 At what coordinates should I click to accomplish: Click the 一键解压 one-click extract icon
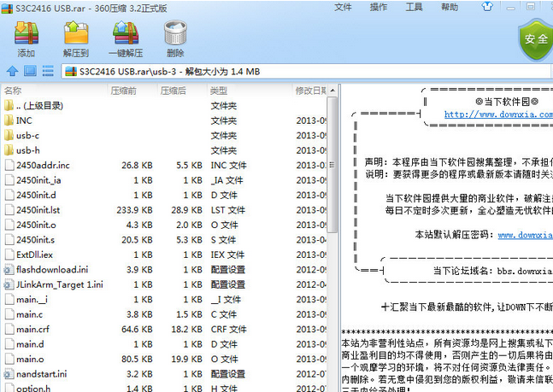tap(126, 33)
